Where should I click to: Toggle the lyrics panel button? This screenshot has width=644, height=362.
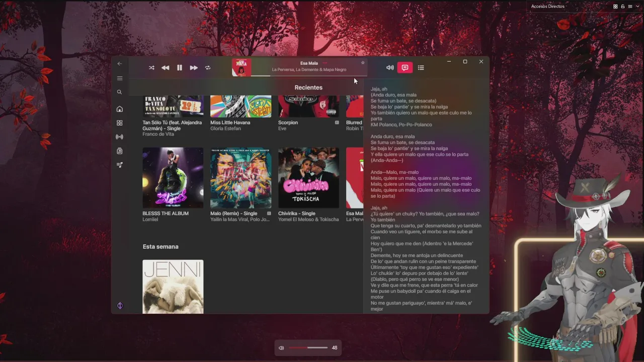[x=405, y=68]
